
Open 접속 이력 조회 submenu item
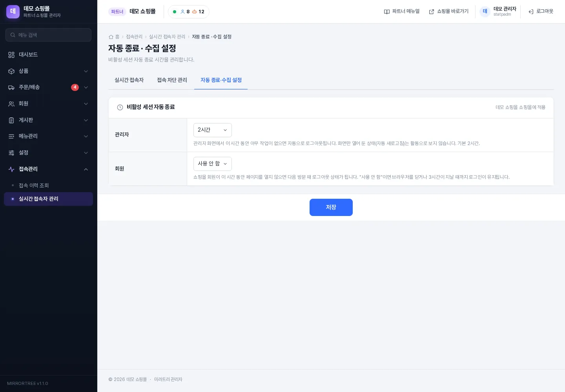point(48,185)
